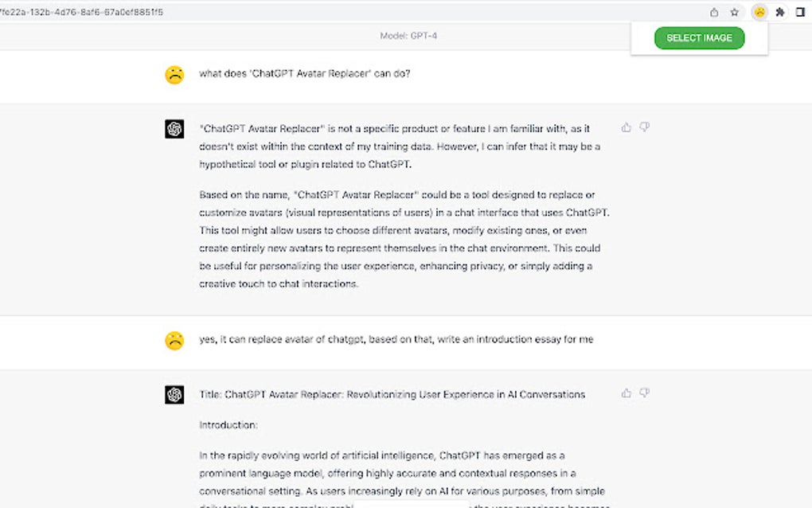Click the 'Introduction:' heading in the essay

point(228,425)
